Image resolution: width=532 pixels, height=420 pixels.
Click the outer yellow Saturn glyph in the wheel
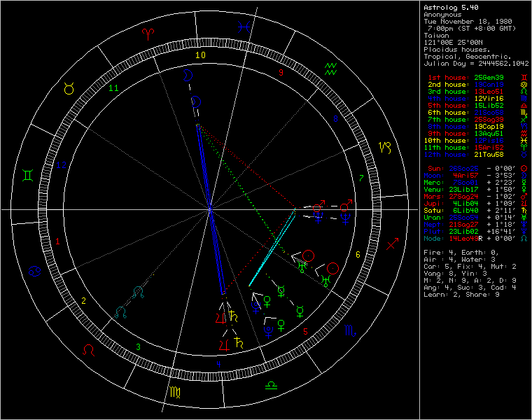pos(239,342)
